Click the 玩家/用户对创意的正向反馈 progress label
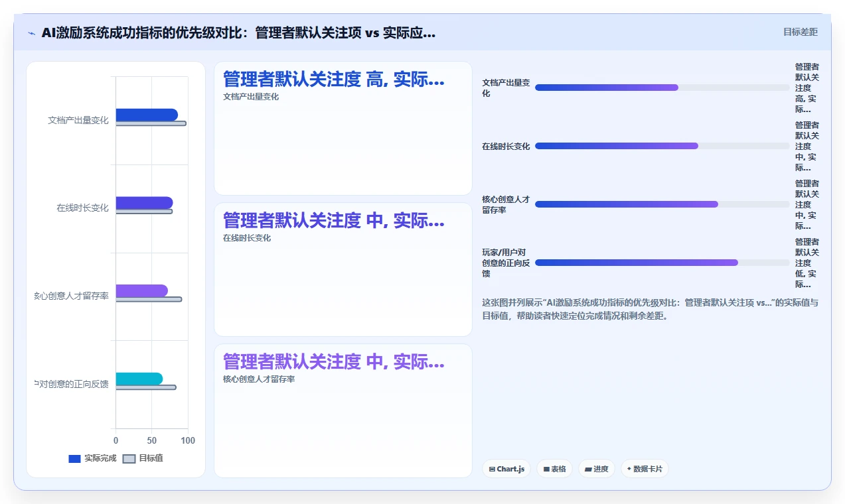 pos(506,263)
